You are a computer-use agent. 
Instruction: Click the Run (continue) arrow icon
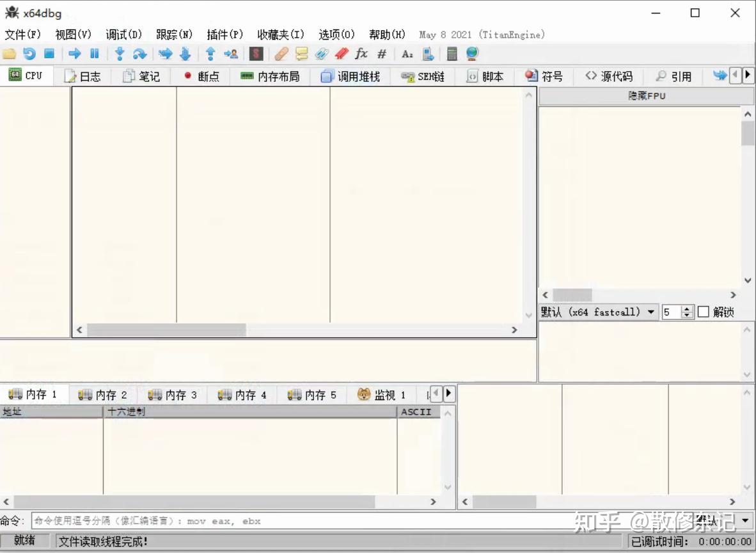point(75,54)
